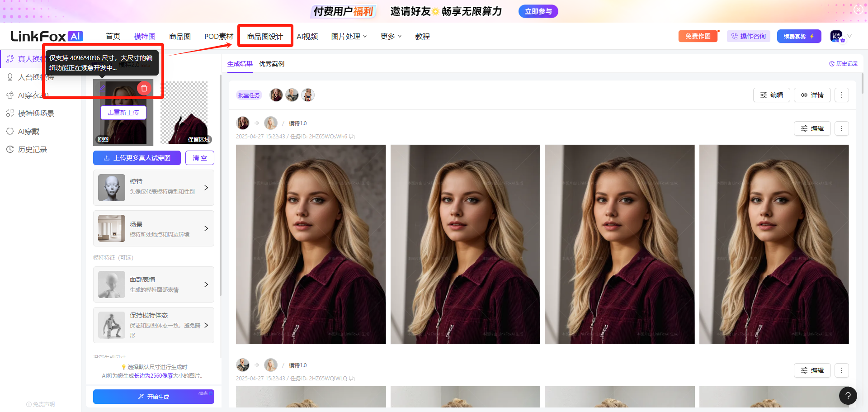Image resolution: width=868 pixels, height=412 pixels.
Task: Click the 免费作图 button
Action: (x=698, y=36)
